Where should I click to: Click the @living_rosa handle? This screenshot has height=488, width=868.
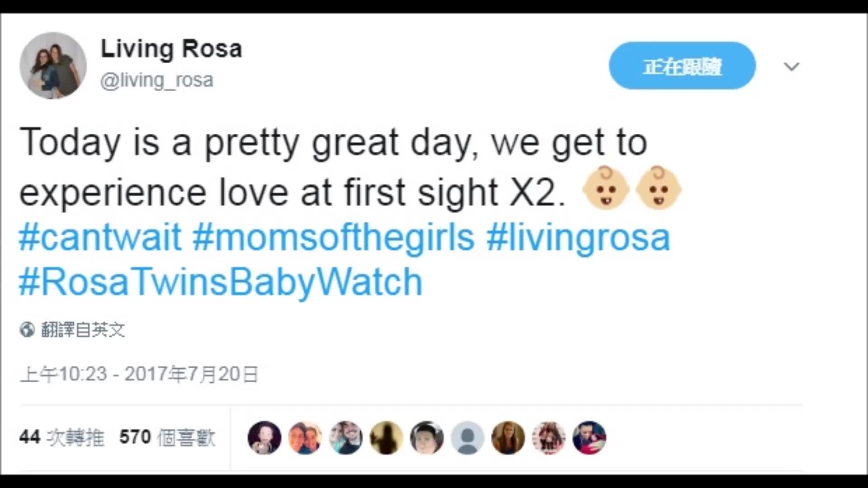tap(157, 80)
